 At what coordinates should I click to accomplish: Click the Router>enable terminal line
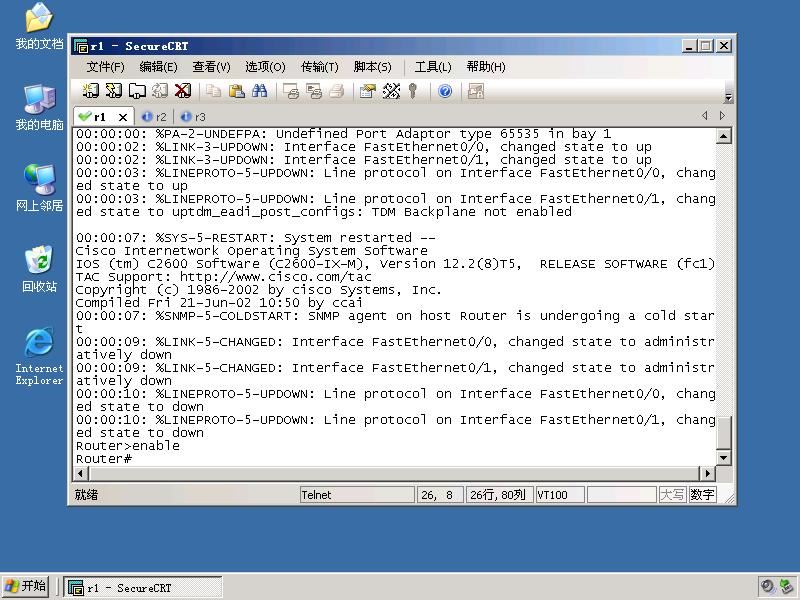point(128,446)
